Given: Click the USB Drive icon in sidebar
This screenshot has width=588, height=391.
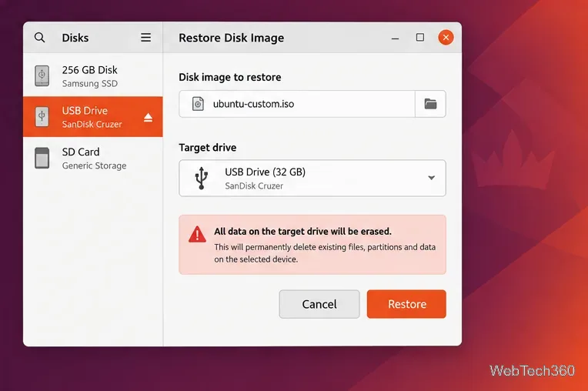Looking at the screenshot, I should pyautogui.click(x=42, y=116).
